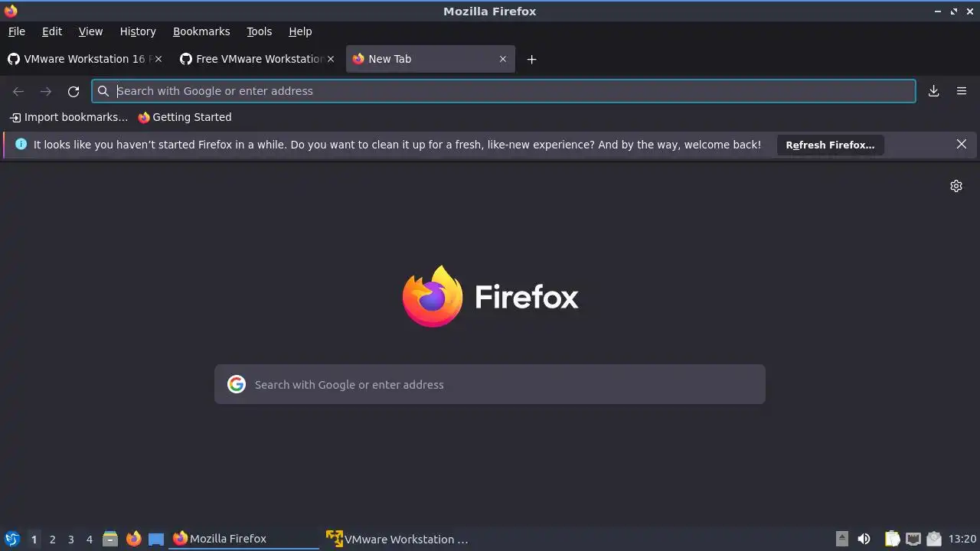980x551 pixels.
Task: Click the Reload page icon
Action: click(x=73, y=91)
